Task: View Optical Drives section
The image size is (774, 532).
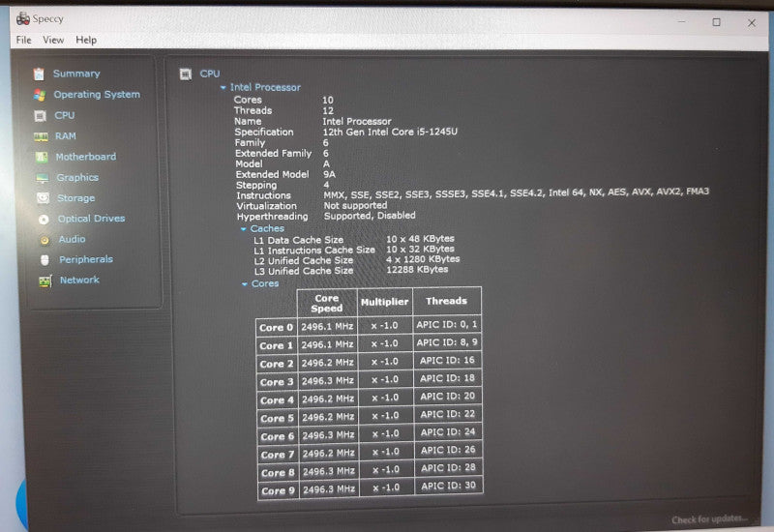Action: pos(91,219)
